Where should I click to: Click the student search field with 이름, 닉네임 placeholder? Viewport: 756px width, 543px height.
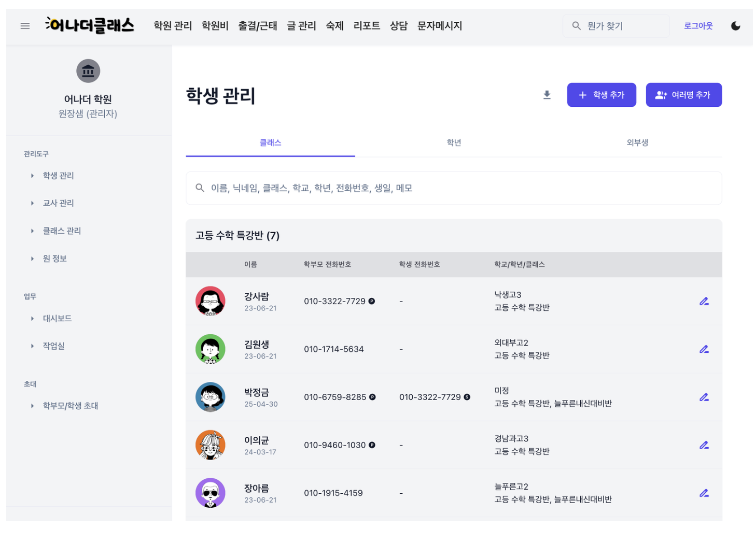454,188
